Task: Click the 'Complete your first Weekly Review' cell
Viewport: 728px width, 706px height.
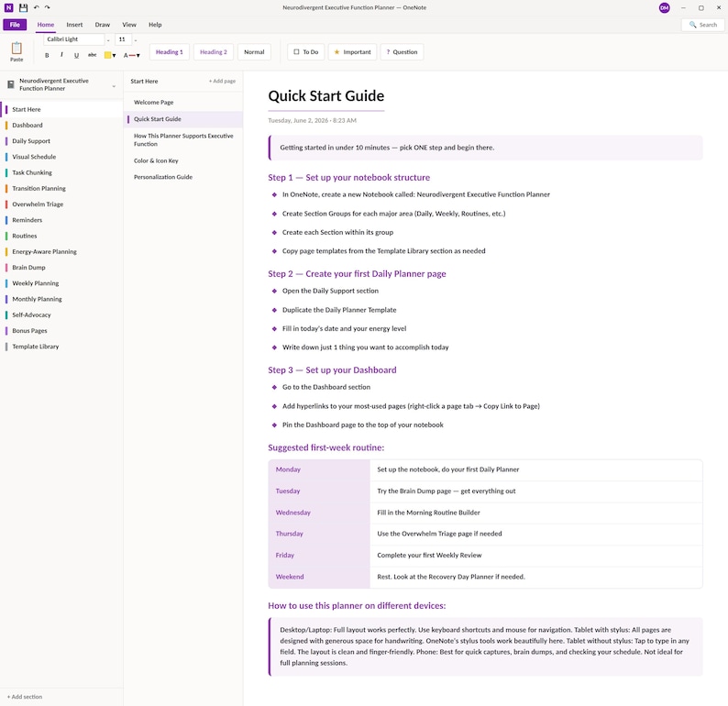Action: (535, 555)
